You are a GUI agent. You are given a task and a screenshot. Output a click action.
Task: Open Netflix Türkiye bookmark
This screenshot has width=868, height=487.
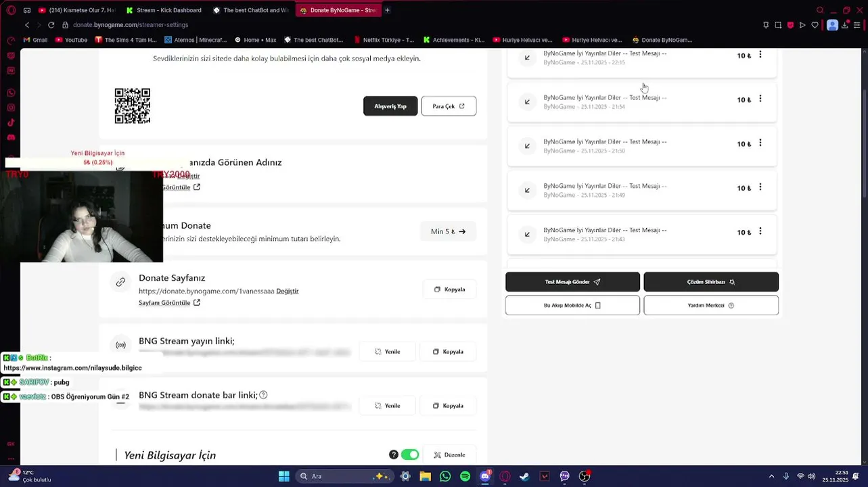pos(384,40)
